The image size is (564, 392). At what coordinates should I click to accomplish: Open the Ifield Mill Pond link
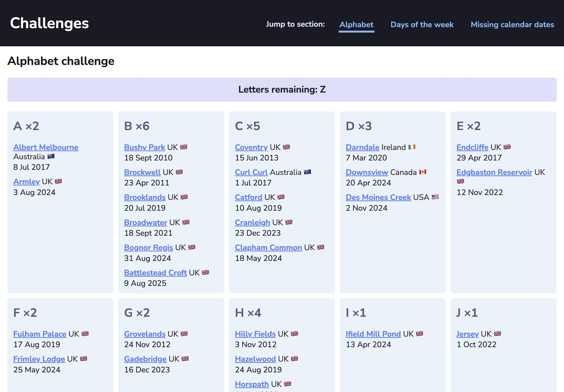click(x=373, y=334)
